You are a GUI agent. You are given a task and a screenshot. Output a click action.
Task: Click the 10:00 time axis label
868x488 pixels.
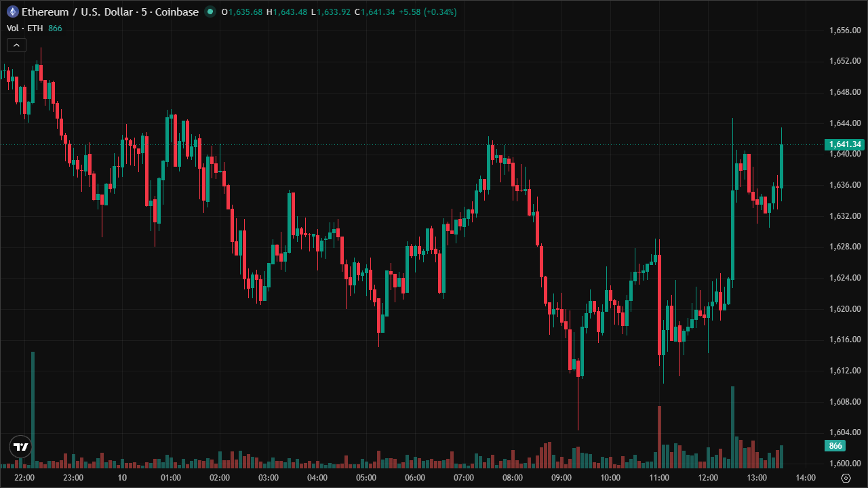point(610,478)
